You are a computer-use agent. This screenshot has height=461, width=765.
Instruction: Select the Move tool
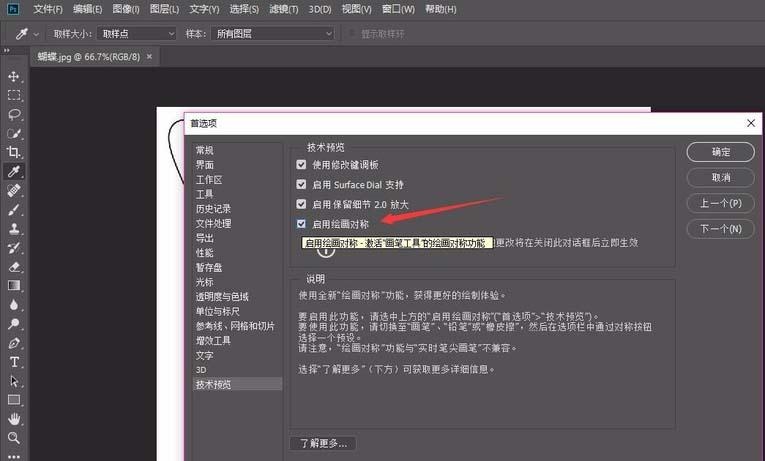click(x=14, y=77)
